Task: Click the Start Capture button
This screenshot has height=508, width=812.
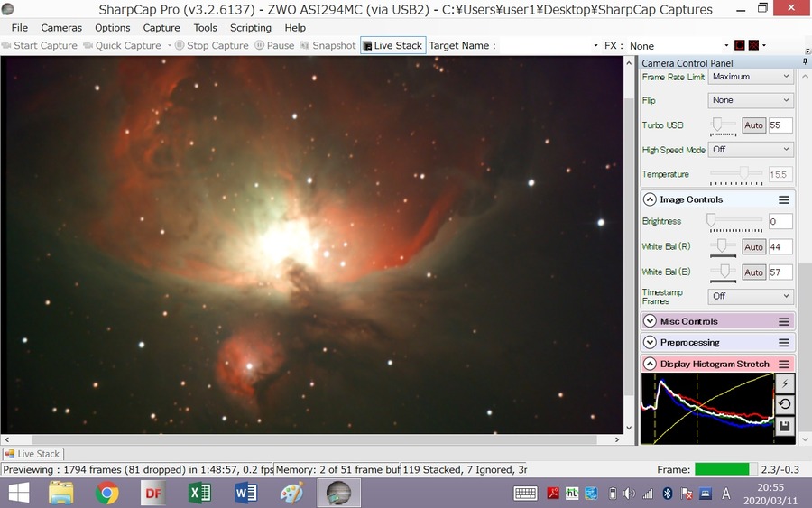Action: click(40, 46)
